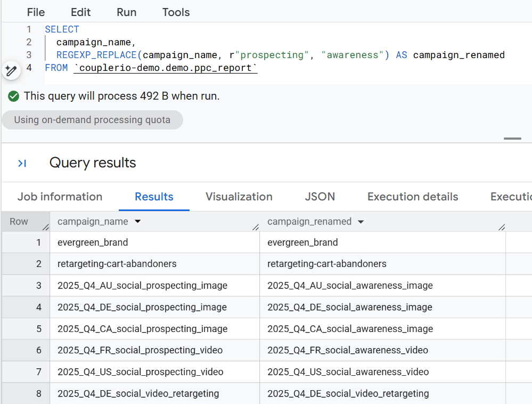Screen dimensions: 532x404
Task: Click 'This query will process 492 B' message
Action: [x=122, y=96]
